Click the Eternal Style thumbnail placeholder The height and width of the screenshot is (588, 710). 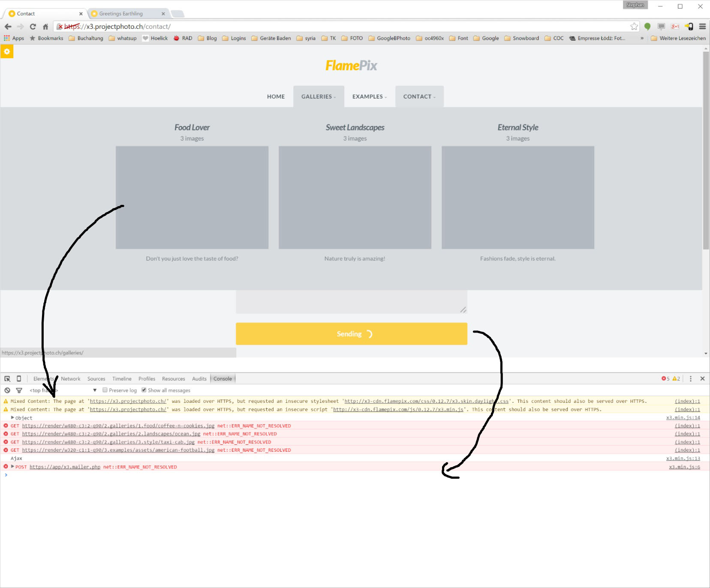518,198
